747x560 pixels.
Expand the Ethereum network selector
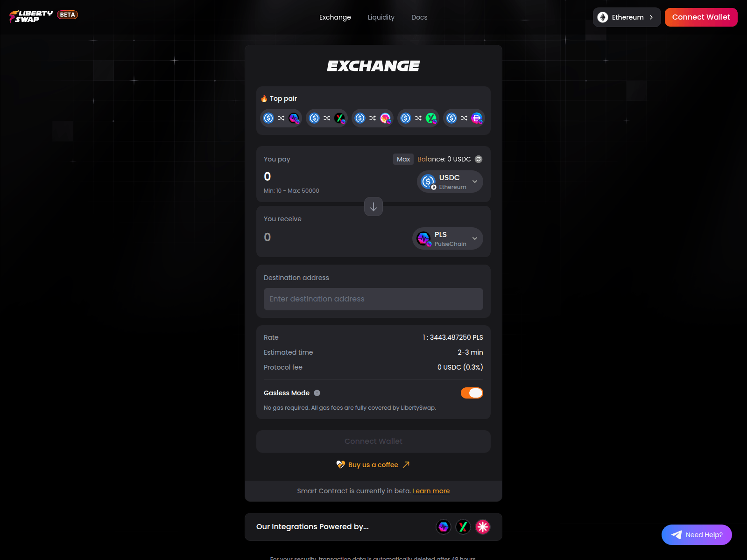coord(627,17)
